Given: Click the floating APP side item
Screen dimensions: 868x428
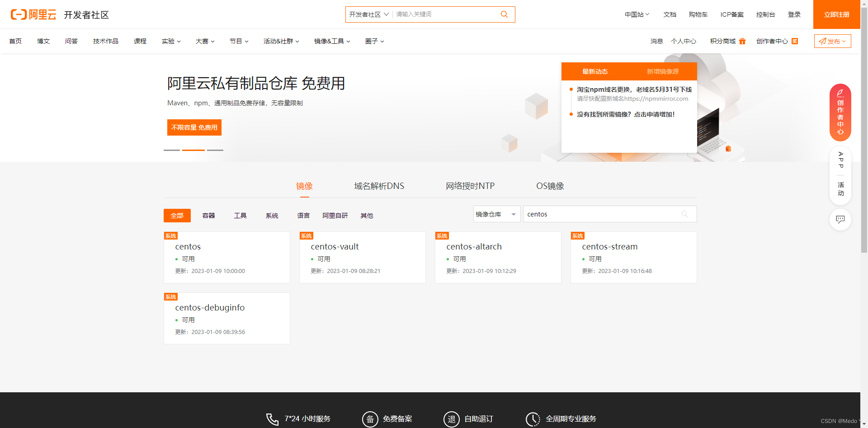Looking at the screenshot, I should point(840,160).
